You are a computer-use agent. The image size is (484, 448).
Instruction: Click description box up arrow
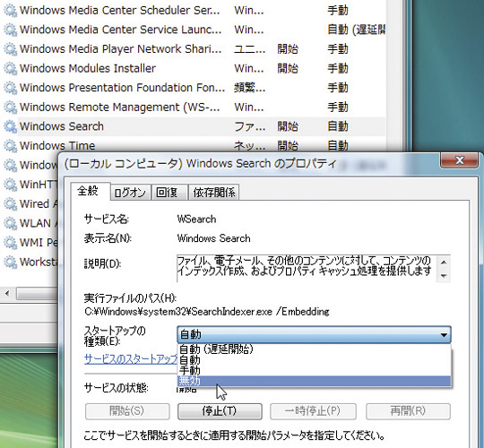(444, 263)
